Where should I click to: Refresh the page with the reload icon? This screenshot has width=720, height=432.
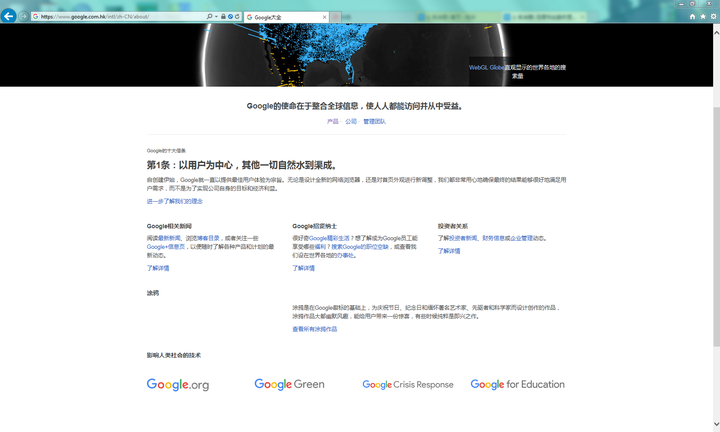237,17
